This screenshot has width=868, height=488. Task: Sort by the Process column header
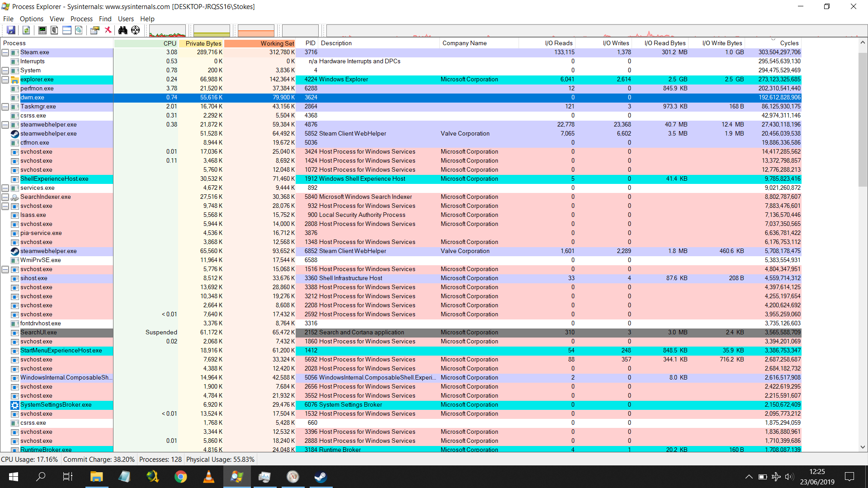point(57,43)
